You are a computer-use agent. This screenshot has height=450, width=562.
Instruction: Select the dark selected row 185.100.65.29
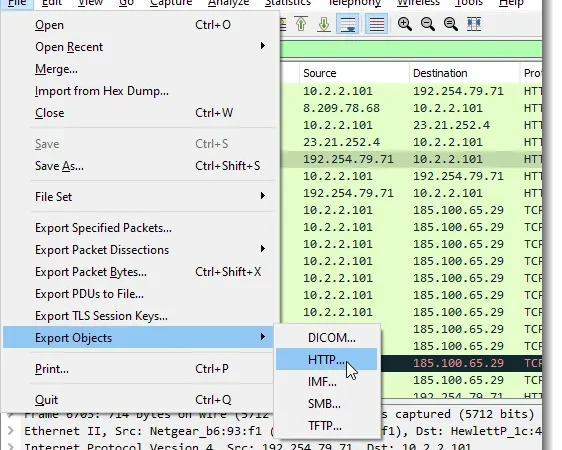click(461, 363)
